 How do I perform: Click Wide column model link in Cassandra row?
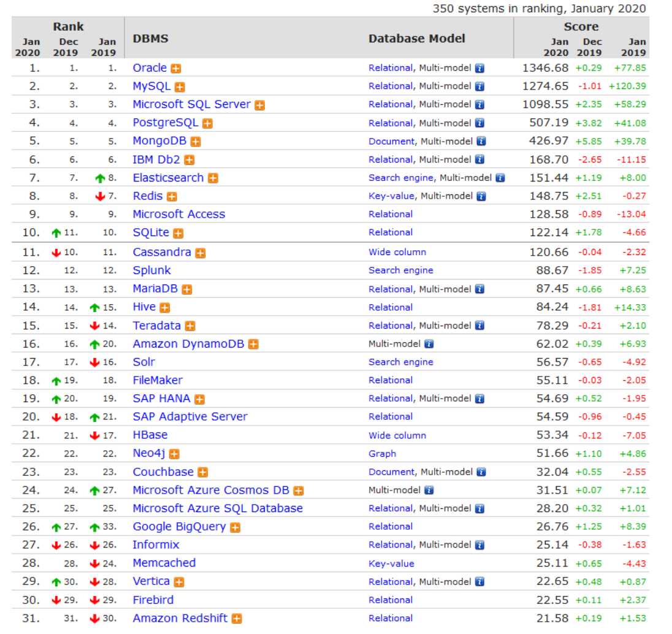coord(397,252)
